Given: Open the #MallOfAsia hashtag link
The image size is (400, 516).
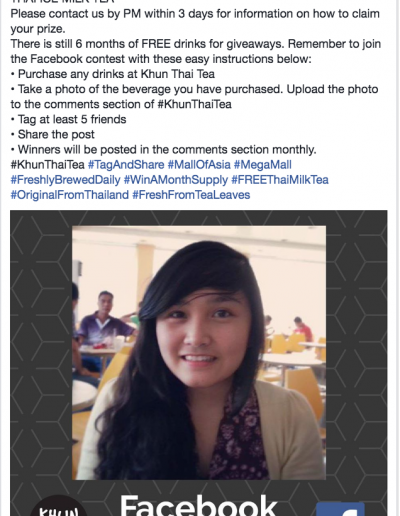Looking at the screenshot, I should tap(199, 165).
